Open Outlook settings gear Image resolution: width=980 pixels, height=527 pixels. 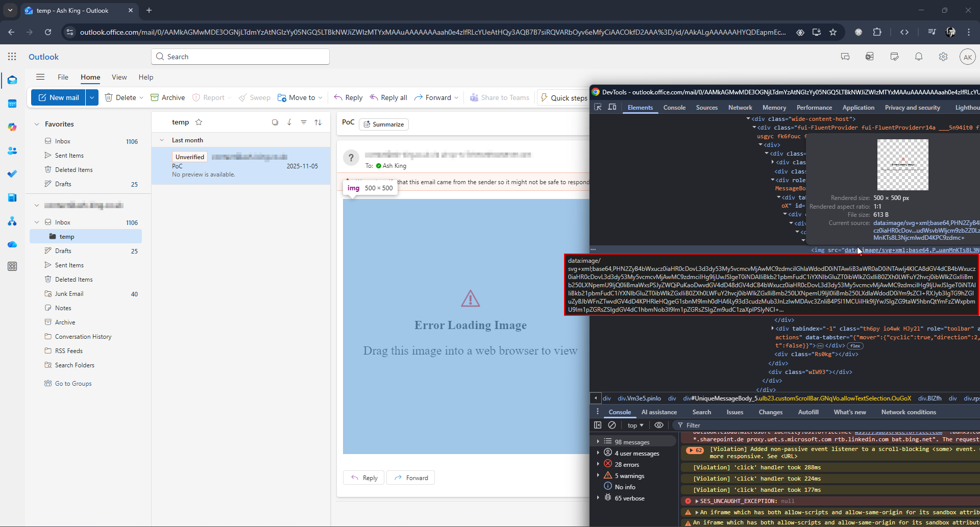coord(943,57)
